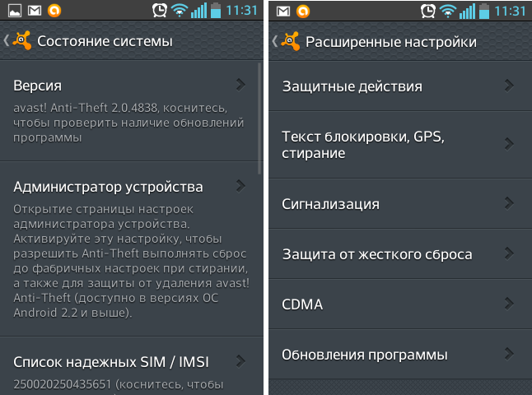Image resolution: width=532 pixels, height=395 pixels.
Task: Tap the alarm clock icon in left status bar
Action: point(161,11)
